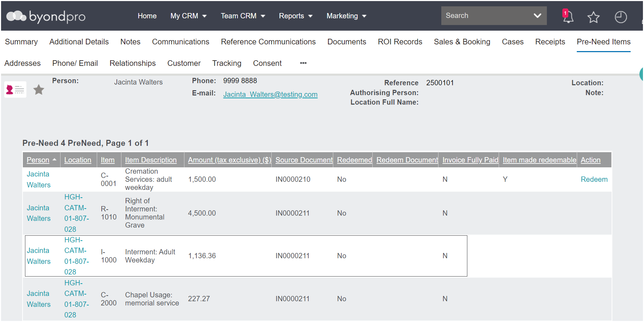The width and height of the screenshot is (644, 322).
Task: Go to Home
Action: point(147,16)
